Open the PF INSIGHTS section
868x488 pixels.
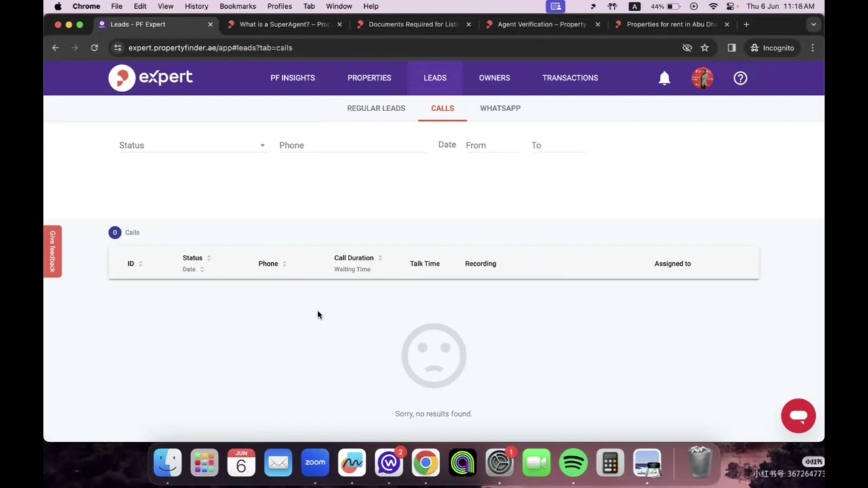coord(293,78)
